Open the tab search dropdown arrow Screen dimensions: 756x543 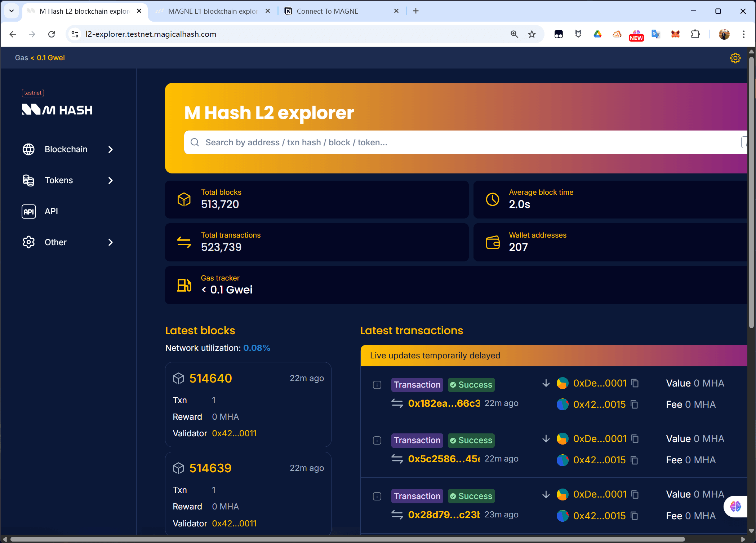tap(12, 11)
